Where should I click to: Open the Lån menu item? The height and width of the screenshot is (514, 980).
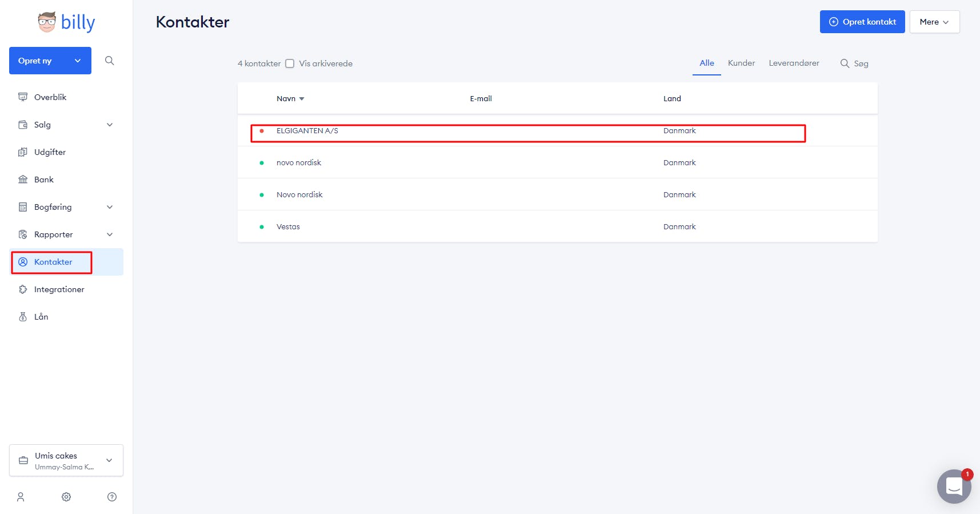[66, 317]
